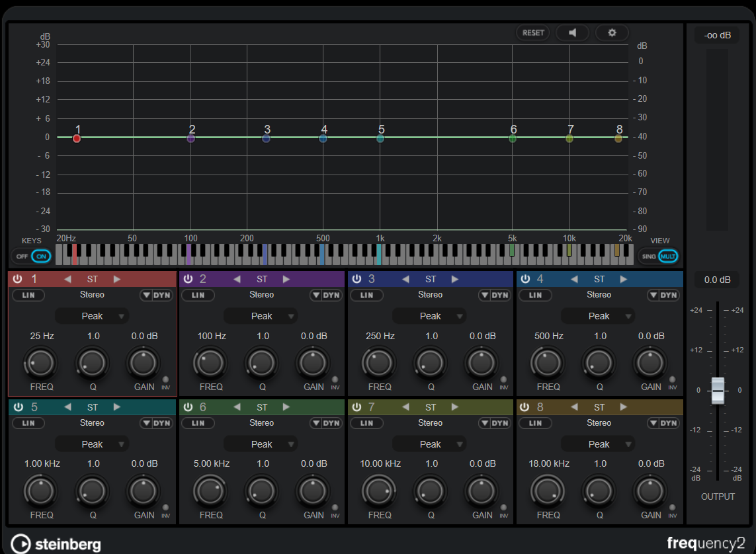
Task: Select the band 6 header tab
Action: (262, 407)
